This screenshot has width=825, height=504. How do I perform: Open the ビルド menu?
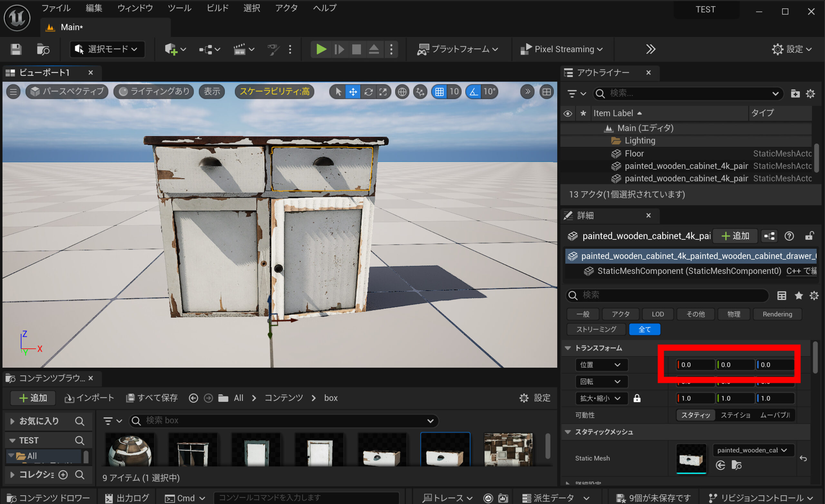(x=217, y=8)
